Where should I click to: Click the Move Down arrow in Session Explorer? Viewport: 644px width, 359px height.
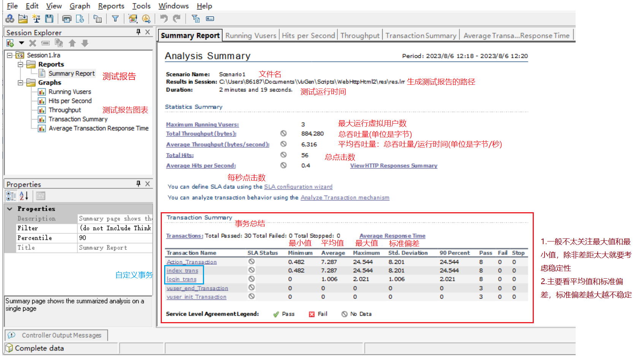85,43
